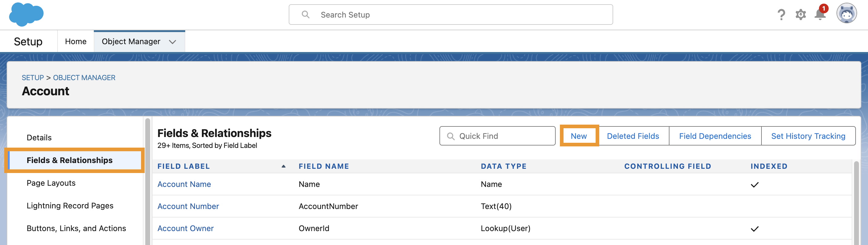868x245 pixels.
Task: Click the Text(40) data type cell
Action: [496, 206]
